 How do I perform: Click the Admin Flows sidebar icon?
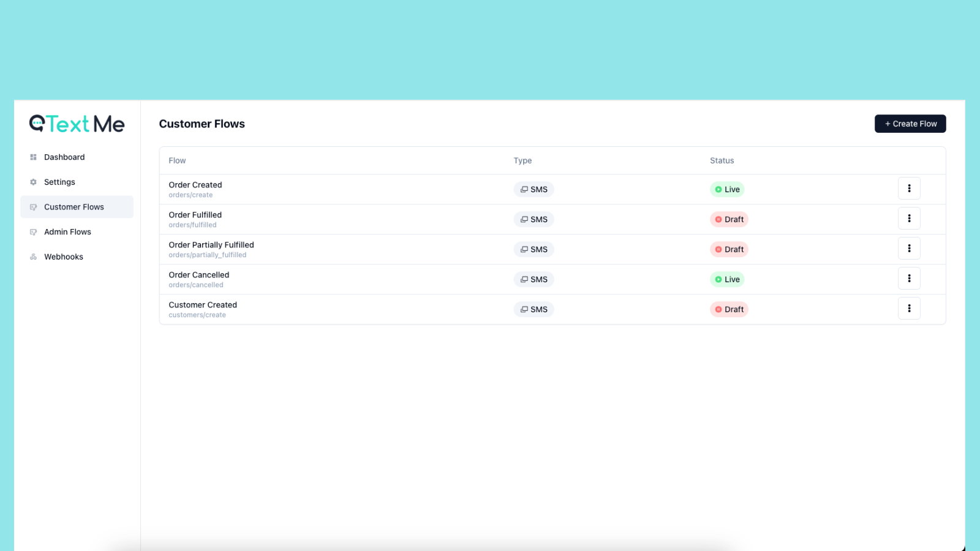33,232
